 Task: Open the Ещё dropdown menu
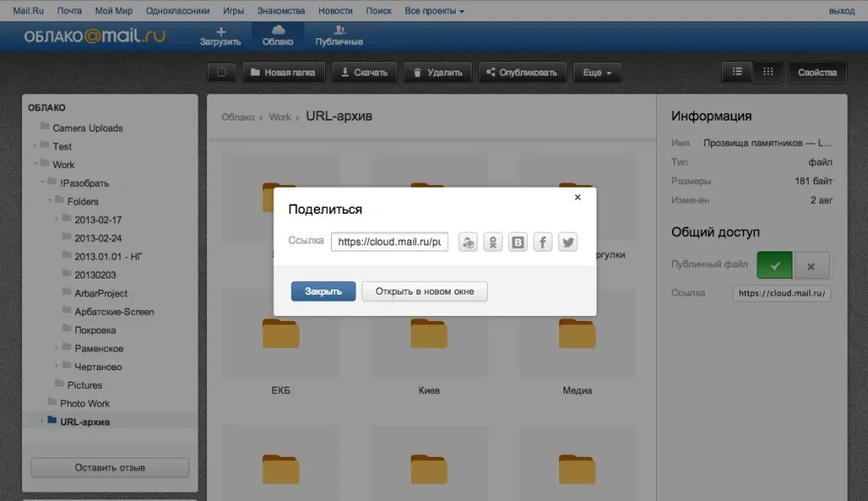click(x=596, y=72)
